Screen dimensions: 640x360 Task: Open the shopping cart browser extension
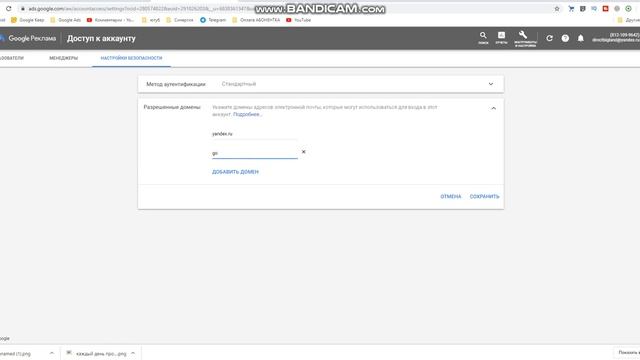coord(571,9)
